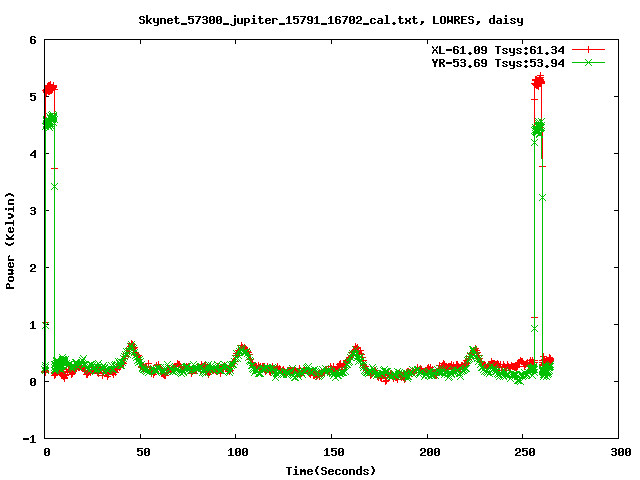Click the y-axis tick label 4
Viewport: 640px width, 480px height.
33,154
